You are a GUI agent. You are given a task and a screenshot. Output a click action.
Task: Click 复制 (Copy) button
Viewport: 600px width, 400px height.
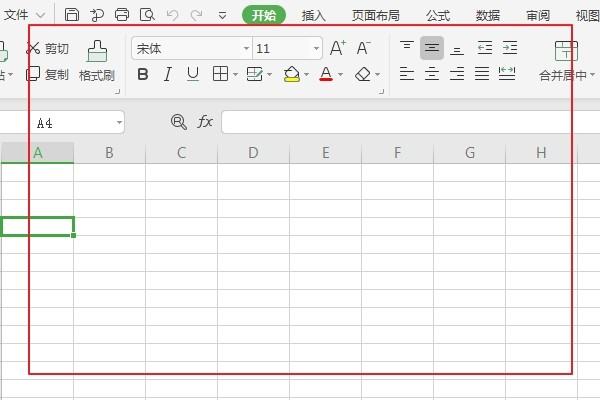coord(47,74)
